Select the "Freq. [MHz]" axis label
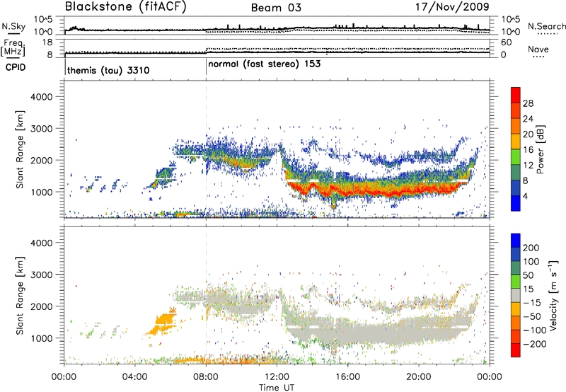The image size is (566, 392). click(x=13, y=47)
